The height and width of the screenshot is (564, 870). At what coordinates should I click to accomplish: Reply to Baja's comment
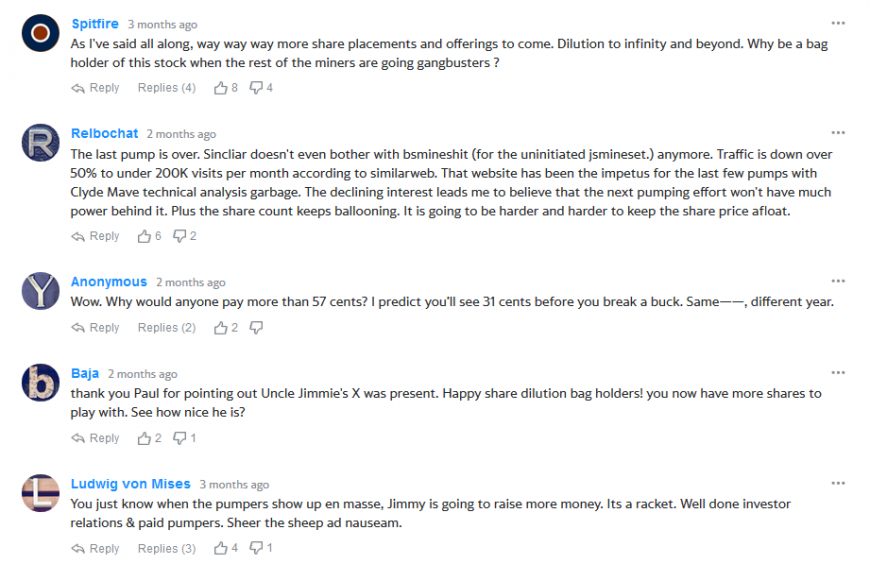(96, 438)
